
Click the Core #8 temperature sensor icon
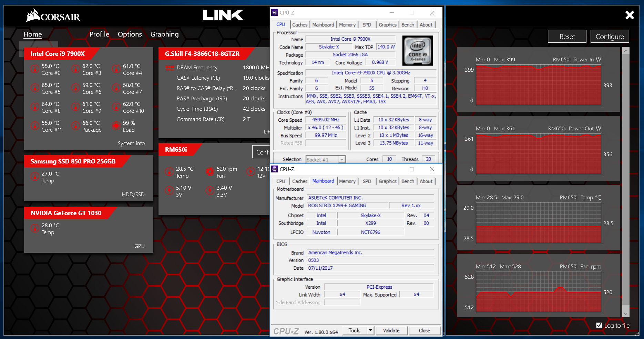(x=35, y=107)
